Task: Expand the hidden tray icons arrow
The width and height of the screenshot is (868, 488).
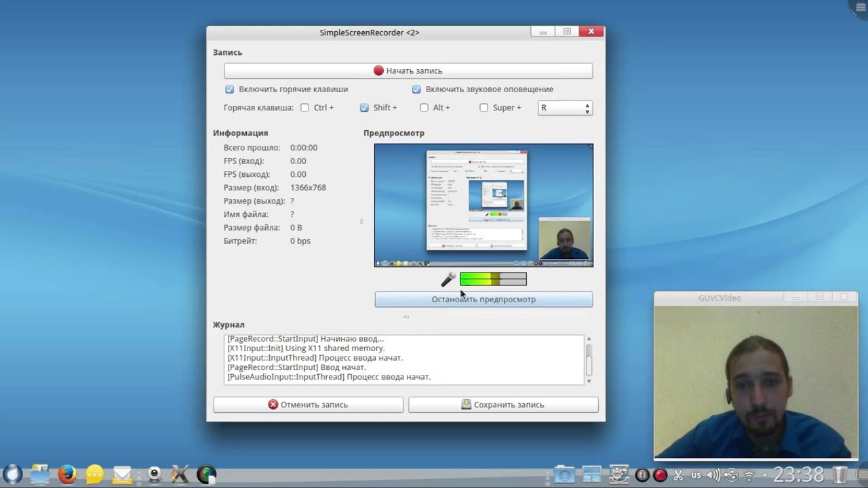Action: (x=765, y=475)
